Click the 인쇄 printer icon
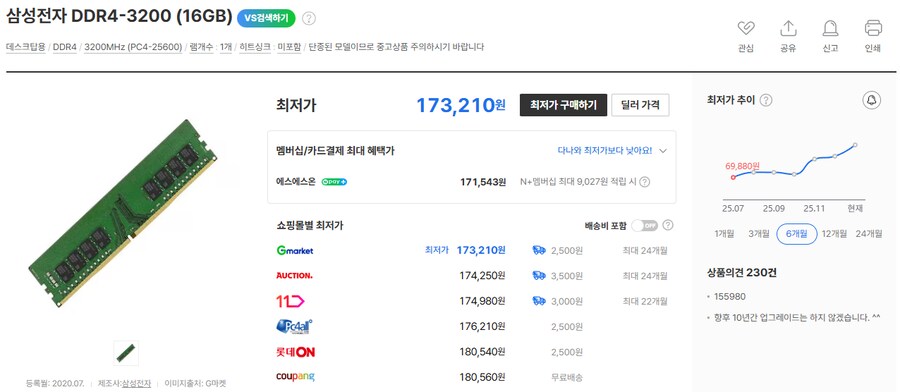This screenshot has height=392, width=900. click(x=872, y=28)
